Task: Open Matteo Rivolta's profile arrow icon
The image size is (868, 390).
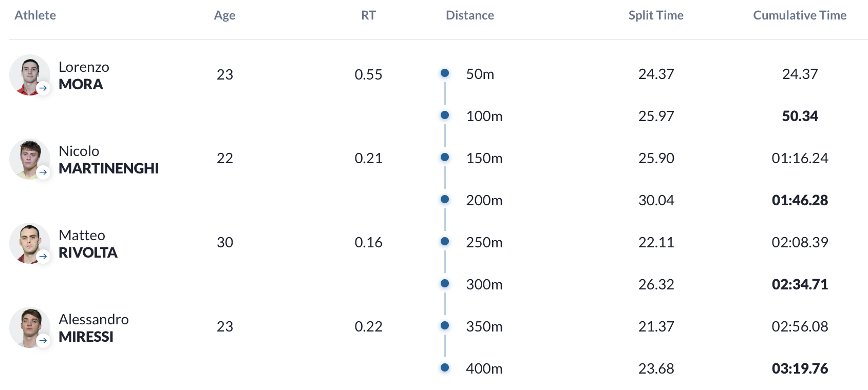Action: [x=43, y=257]
